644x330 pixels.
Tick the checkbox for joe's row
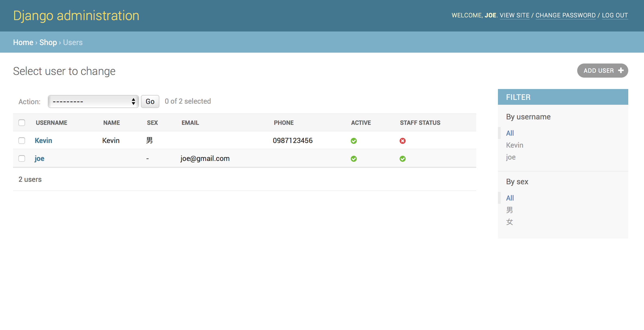tap(22, 158)
